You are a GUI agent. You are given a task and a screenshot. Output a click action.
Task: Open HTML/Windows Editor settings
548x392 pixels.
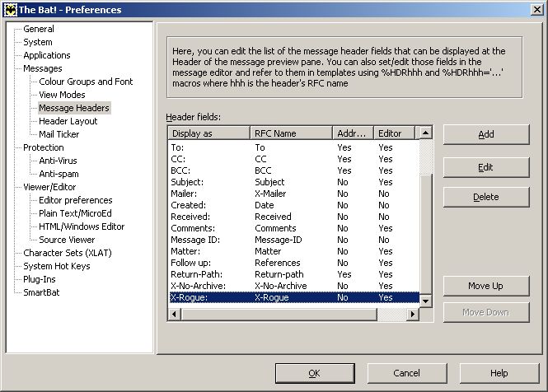pos(82,226)
